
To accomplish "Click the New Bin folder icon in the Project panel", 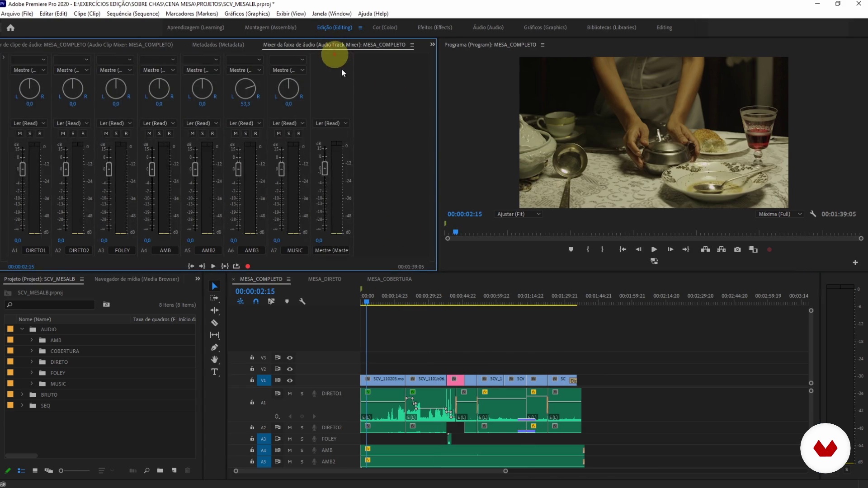I will coord(160,471).
